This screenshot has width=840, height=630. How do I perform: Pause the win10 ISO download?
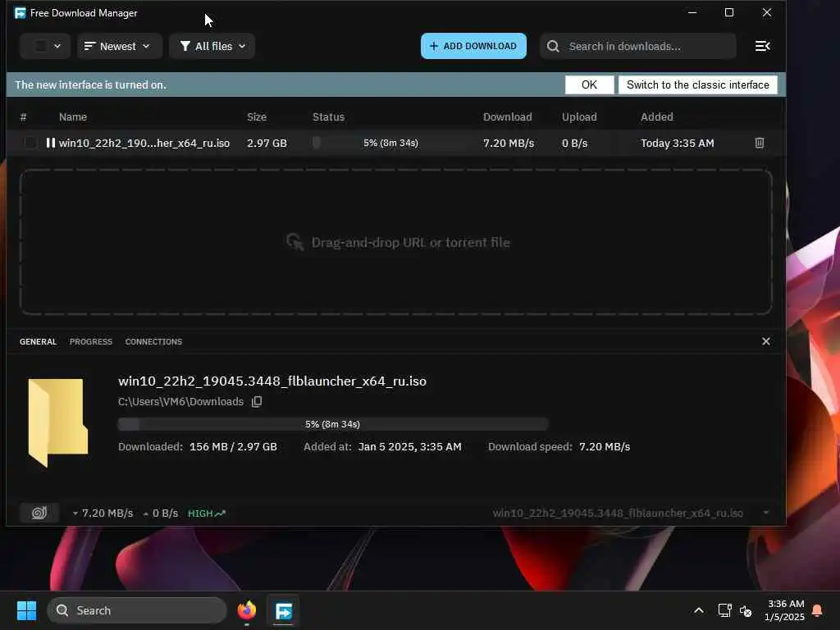coord(50,143)
